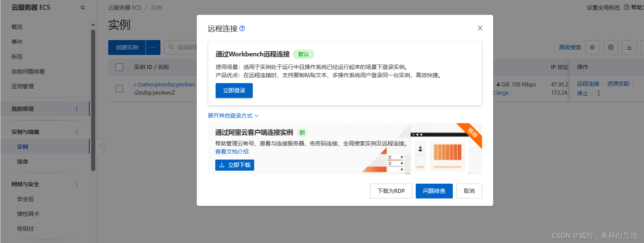Click the sidebar vertical scrollbar

93,100
